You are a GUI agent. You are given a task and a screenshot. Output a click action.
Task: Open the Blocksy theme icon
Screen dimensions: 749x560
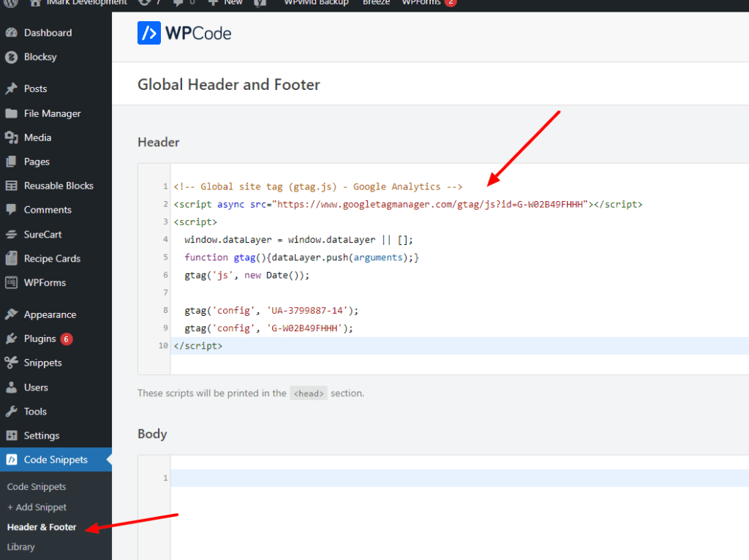pos(12,57)
